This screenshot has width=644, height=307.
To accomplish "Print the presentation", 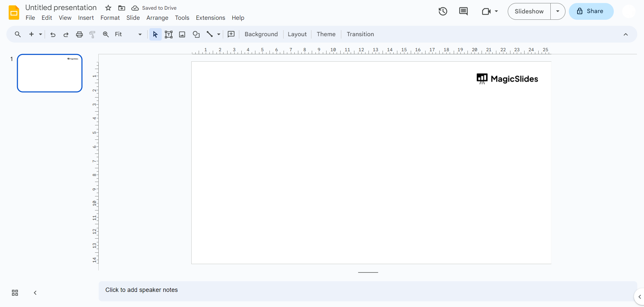I will [x=79, y=34].
